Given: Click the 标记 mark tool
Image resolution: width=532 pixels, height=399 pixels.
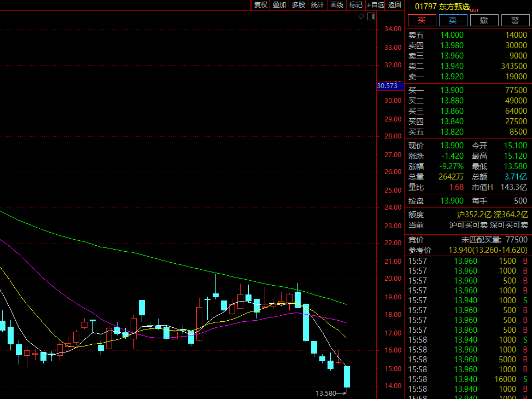Looking at the screenshot, I should tap(356, 5).
